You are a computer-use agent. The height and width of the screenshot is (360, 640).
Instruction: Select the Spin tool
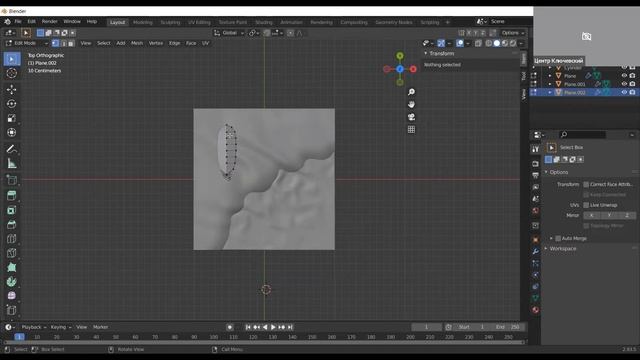12,282
